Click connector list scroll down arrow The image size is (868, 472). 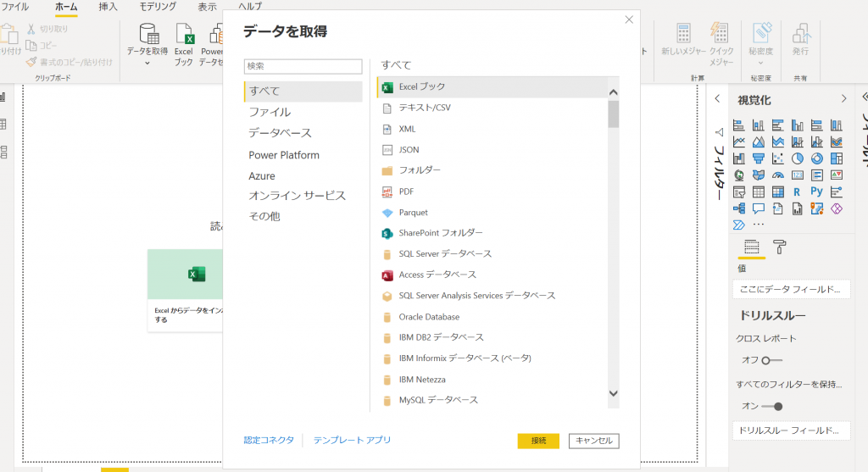(x=614, y=393)
